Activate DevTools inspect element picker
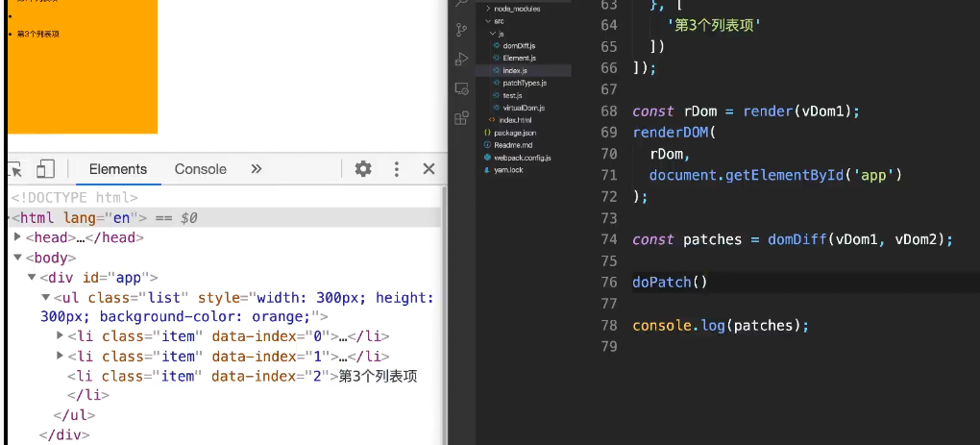 15,169
